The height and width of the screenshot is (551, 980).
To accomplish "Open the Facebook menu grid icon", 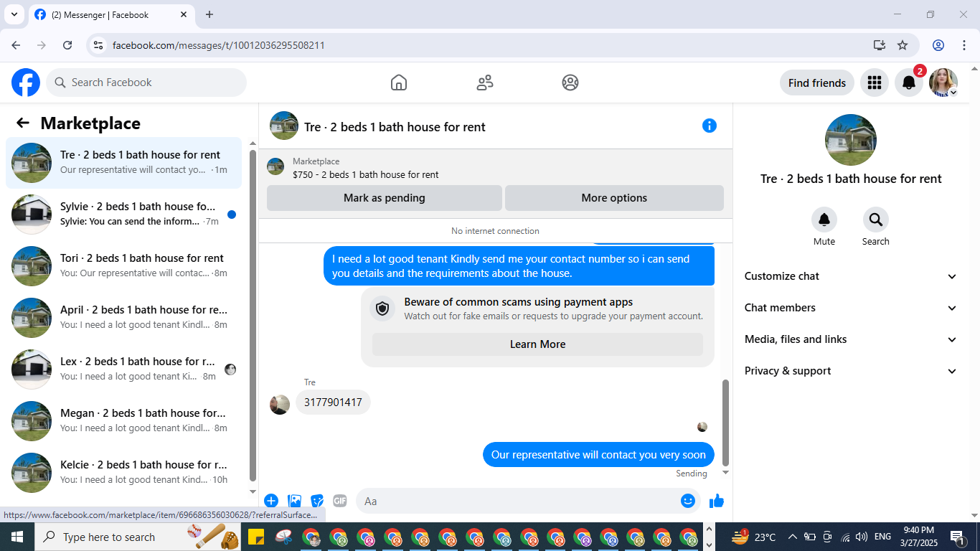I will pos(874,83).
